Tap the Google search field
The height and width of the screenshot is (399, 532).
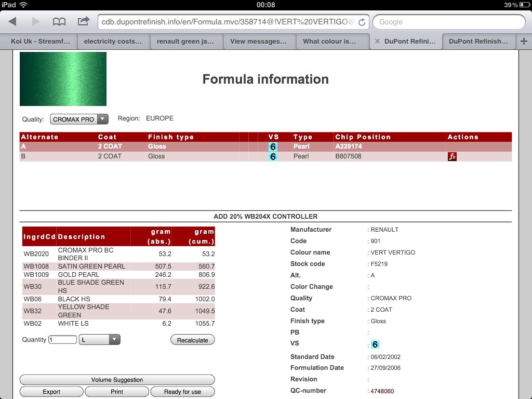(449, 22)
